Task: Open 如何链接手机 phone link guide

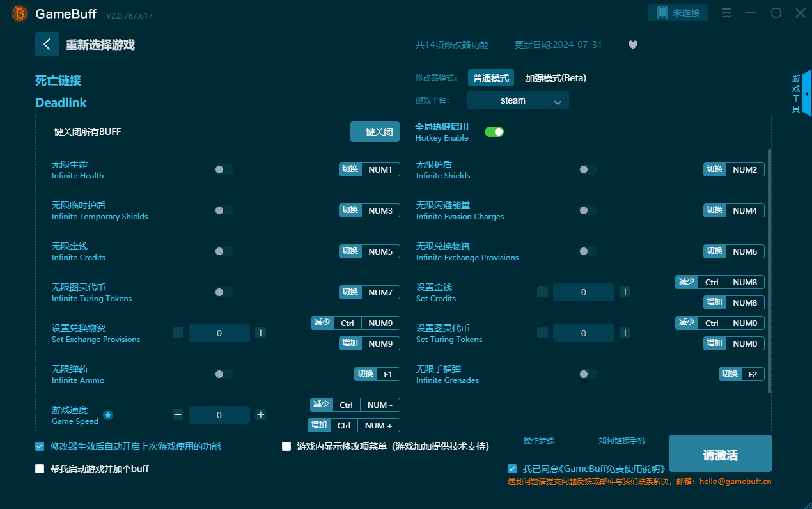Action: [622, 441]
